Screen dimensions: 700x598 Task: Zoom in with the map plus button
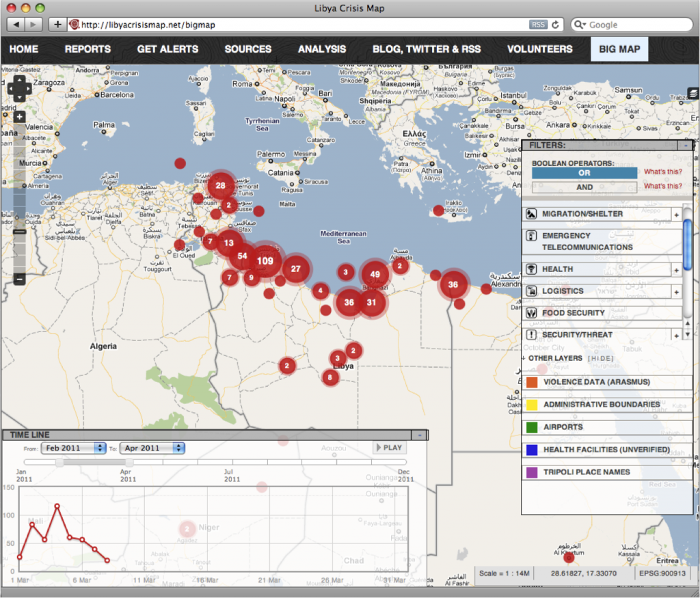(x=19, y=118)
